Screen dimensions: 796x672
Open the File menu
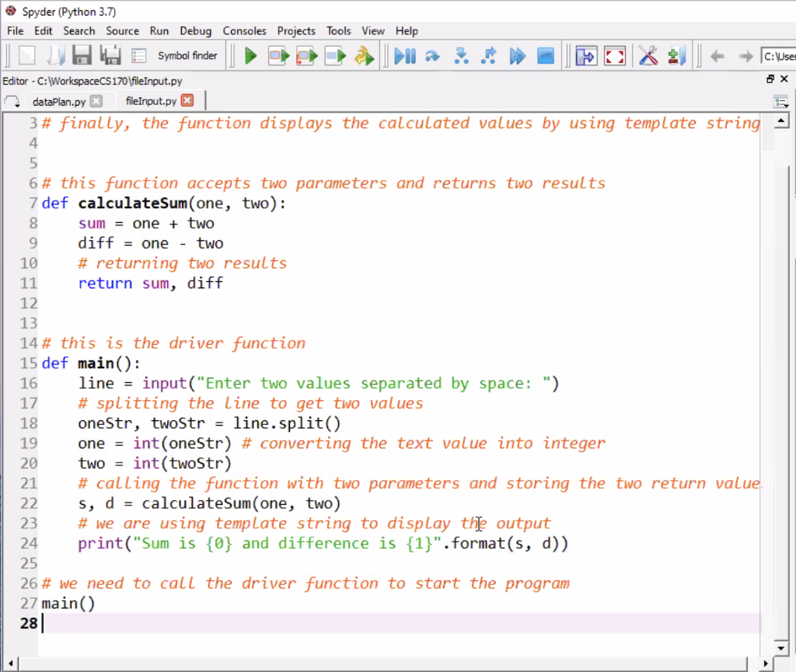click(16, 31)
